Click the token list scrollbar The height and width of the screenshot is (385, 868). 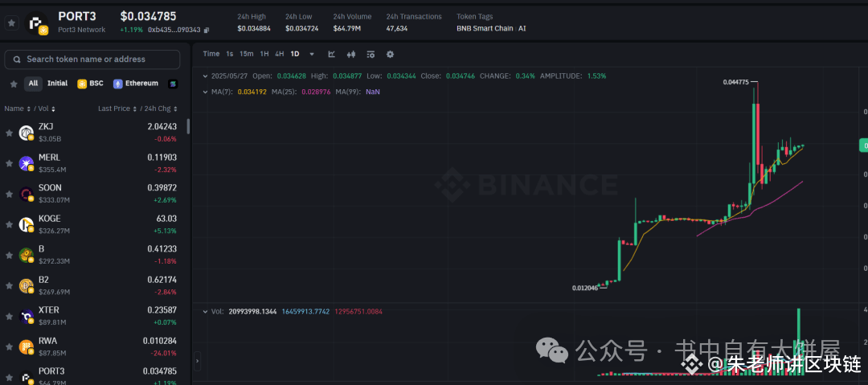[188, 126]
